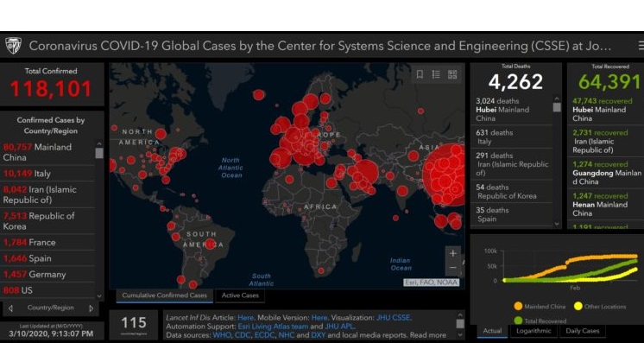
Task: Click scroll-up arrow in Total Deaths list
Action: pos(557,98)
